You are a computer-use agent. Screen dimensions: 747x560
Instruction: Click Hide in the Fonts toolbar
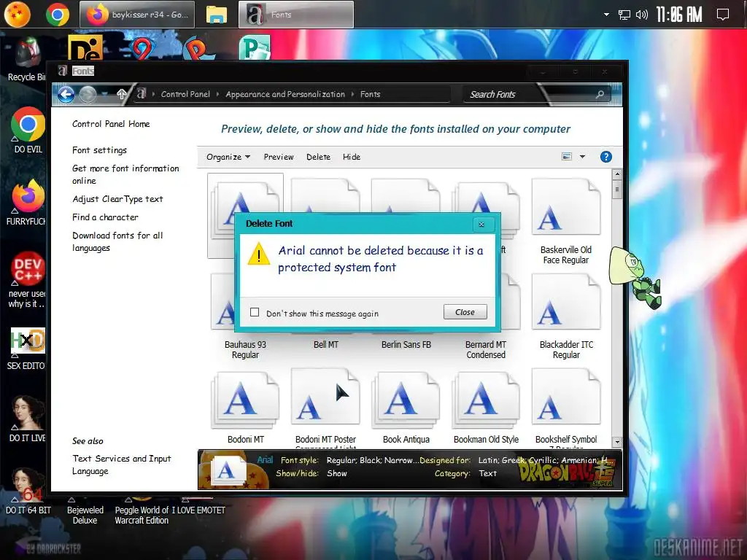point(352,157)
